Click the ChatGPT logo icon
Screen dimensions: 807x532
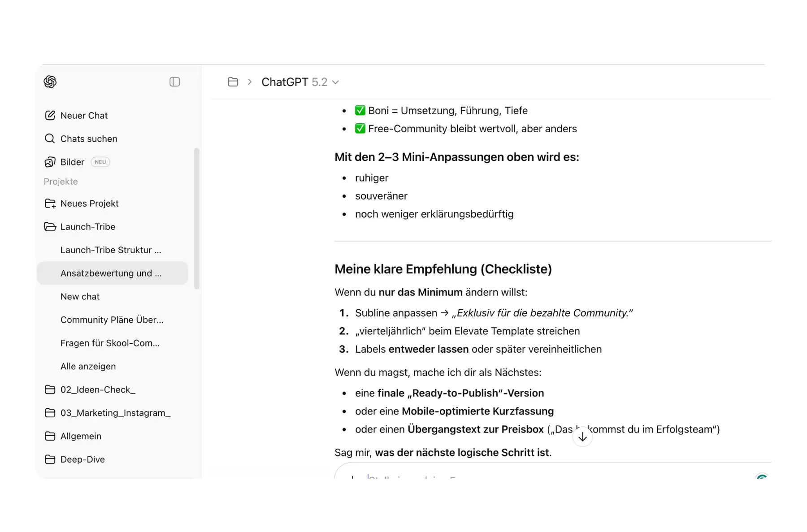pyautogui.click(x=50, y=82)
